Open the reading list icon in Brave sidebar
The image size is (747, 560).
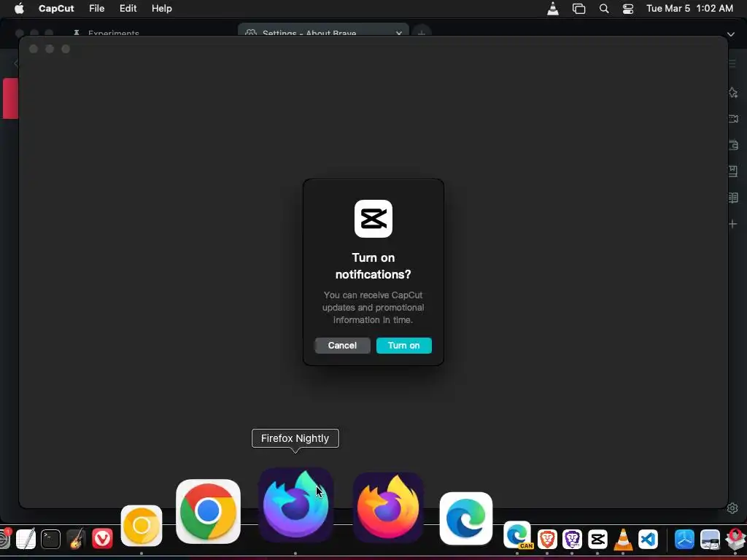733,197
